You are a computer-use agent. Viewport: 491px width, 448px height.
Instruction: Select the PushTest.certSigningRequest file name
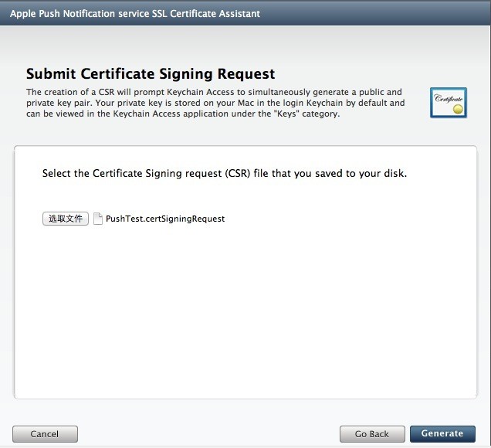[x=165, y=219]
